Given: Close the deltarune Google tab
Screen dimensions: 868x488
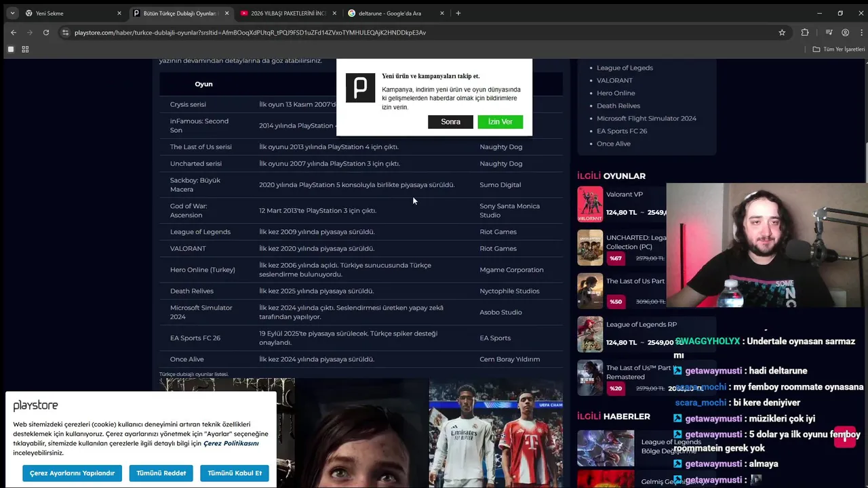Looking at the screenshot, I should coord(442,13).
